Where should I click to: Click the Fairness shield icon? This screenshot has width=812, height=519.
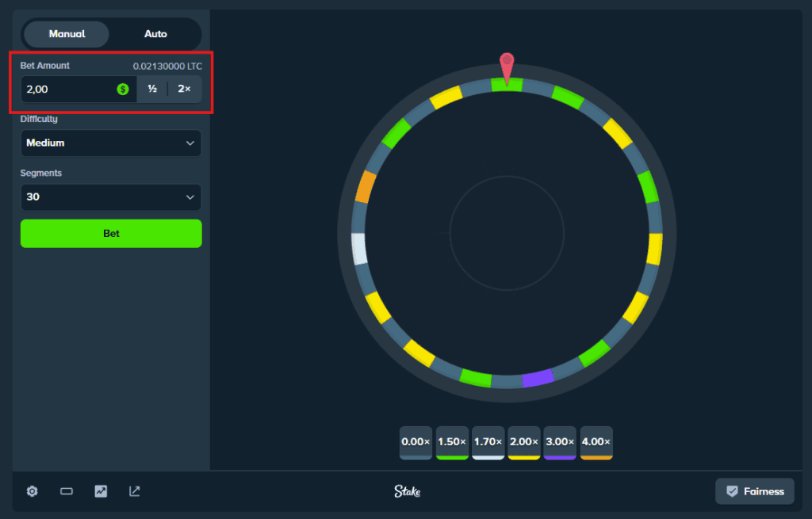(x=732, y=490)
